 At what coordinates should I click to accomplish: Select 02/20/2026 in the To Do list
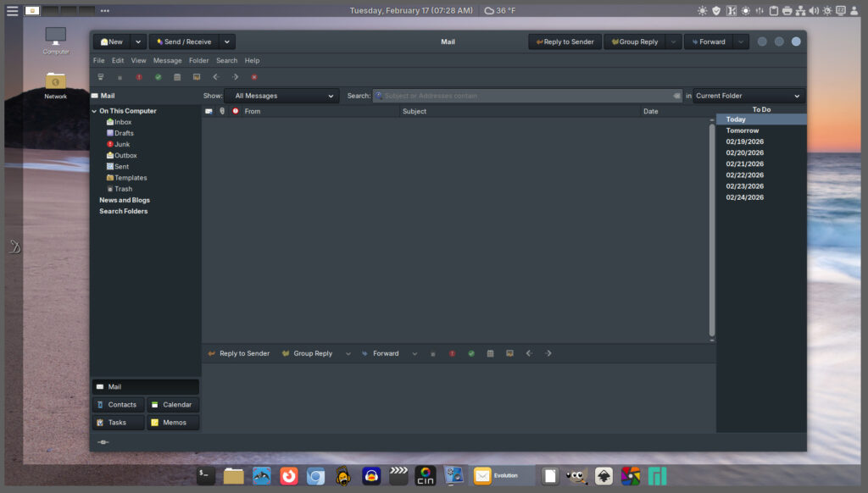744,152
